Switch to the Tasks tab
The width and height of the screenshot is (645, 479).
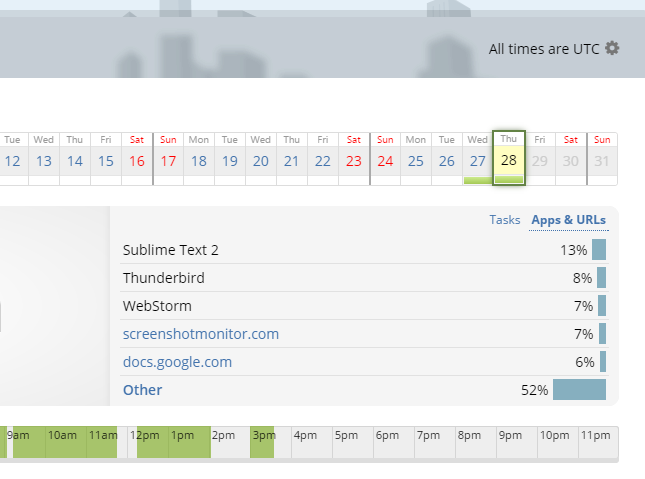click(505, 220)
